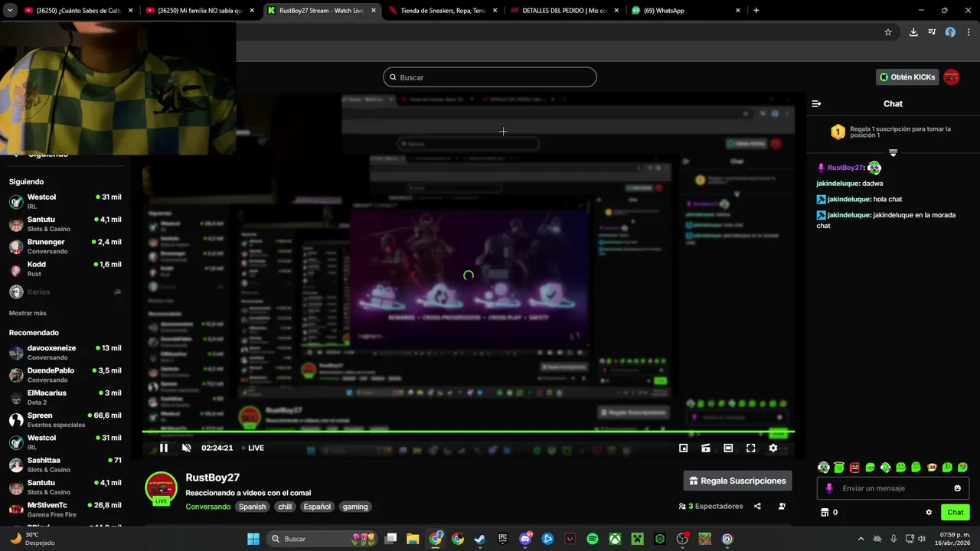Select the chill tag
980x551 pixels.
click(285, 507)
